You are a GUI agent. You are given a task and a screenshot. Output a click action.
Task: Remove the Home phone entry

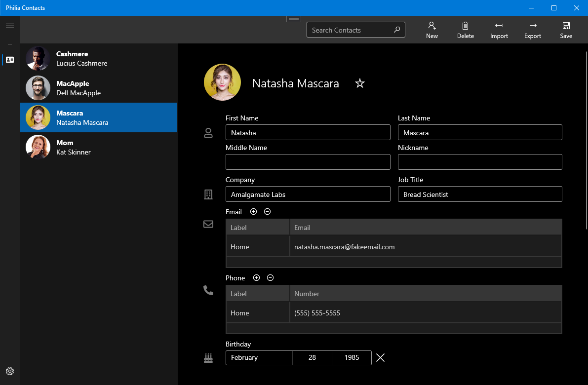pos(270,277)
